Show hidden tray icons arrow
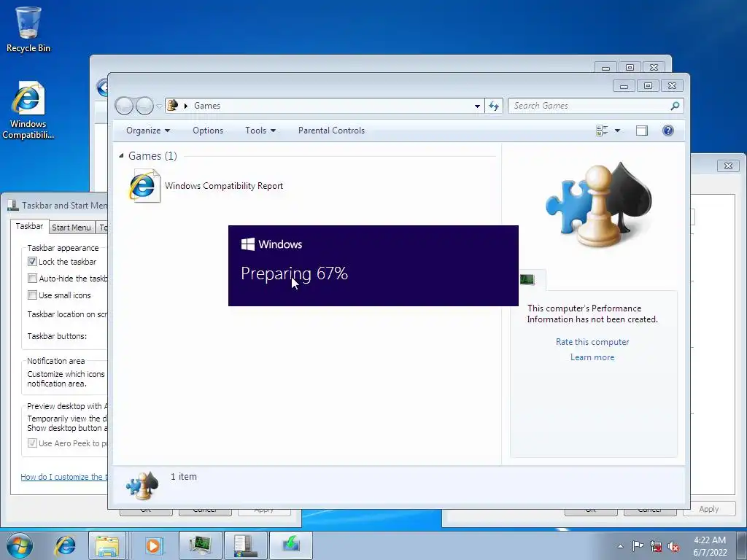Screen dimensions: 747x560 [x=620, y=546]
